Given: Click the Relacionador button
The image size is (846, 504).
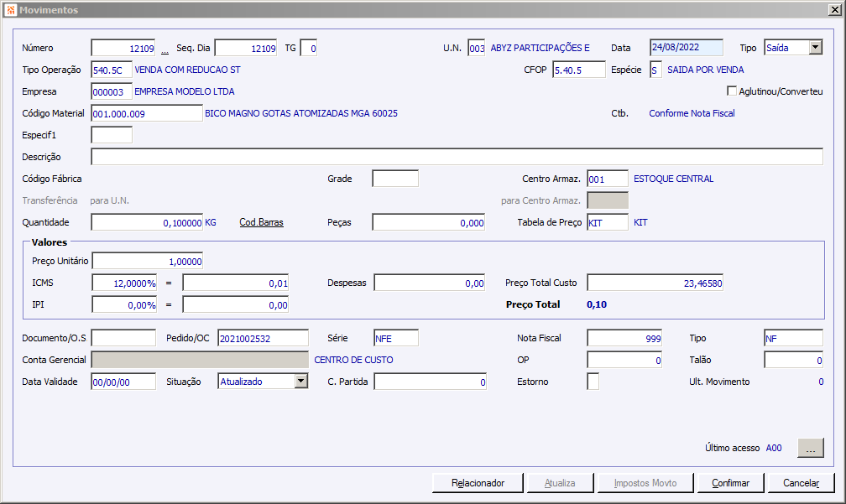Looking at the screenshot, I should pos(478,483).
